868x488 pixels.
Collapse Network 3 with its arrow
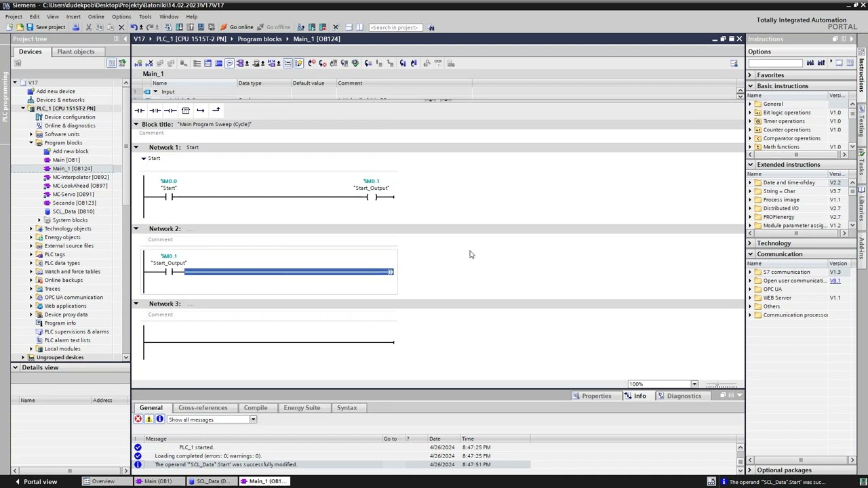point(136,304)
